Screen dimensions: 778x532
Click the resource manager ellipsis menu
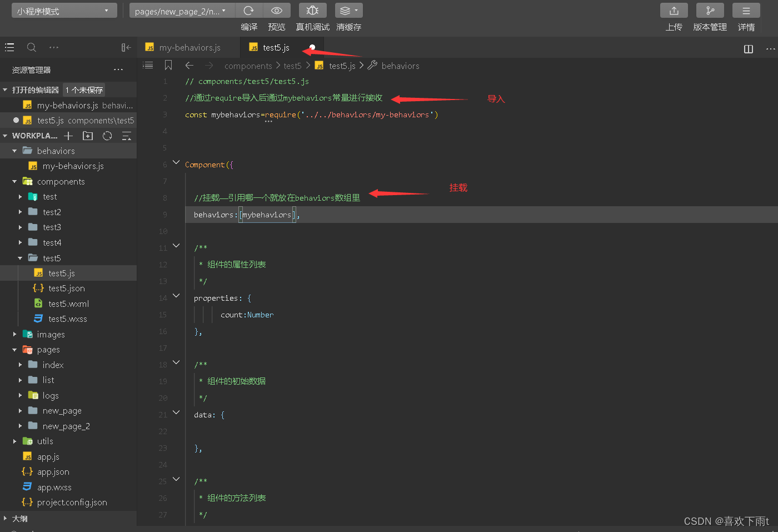pos(118,69)
